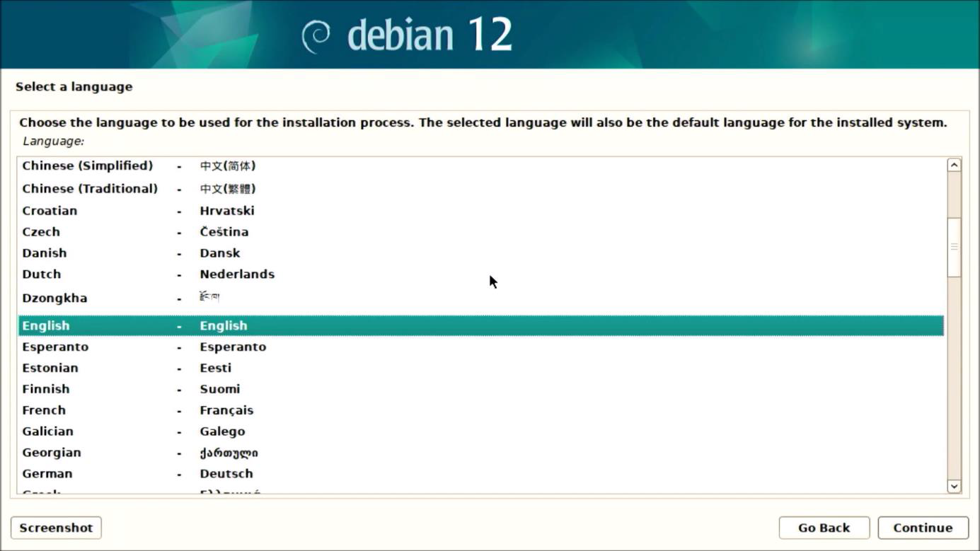This screenshot has height=551, width=980.
Task: Click the scrollbar up arrow
Action: 954,165
